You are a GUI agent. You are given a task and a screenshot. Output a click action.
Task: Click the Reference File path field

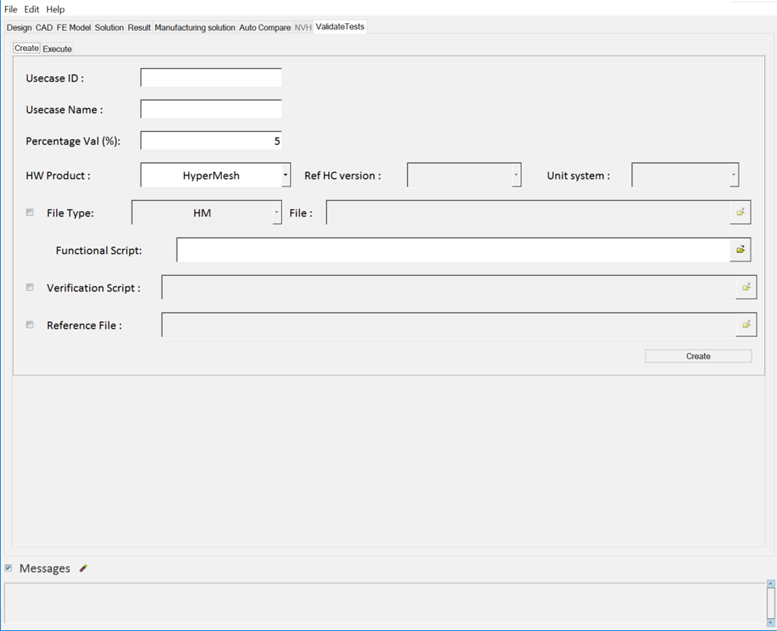point(449,325)
